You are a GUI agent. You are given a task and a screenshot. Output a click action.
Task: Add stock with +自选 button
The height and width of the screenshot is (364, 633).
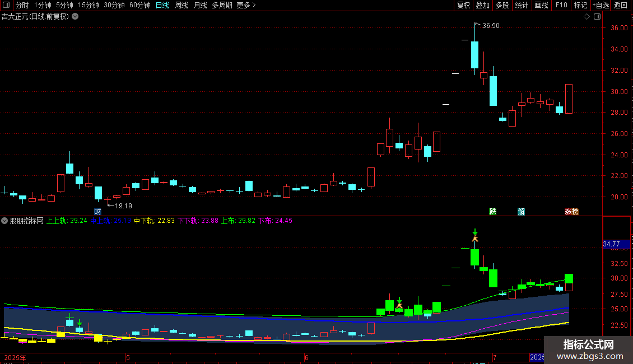click(601, 5)
